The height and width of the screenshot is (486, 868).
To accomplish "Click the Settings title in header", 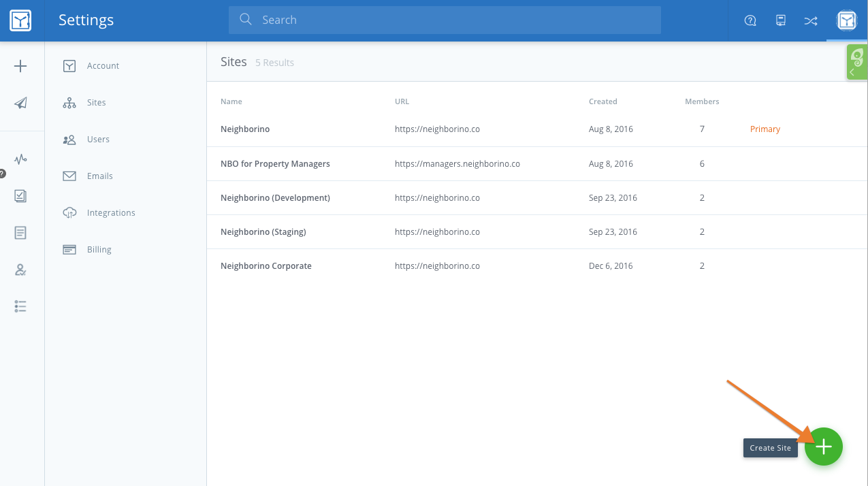I will tap(86, 20).
